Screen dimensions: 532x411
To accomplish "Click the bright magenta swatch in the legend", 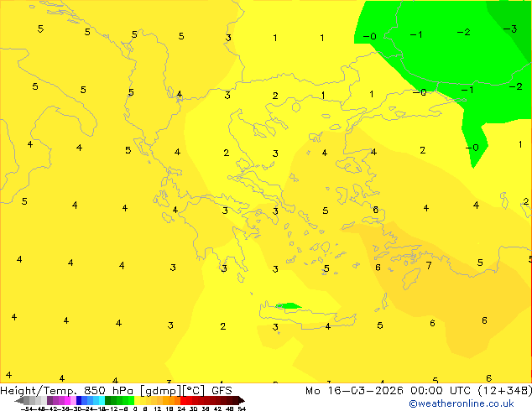I will point(67,400).
